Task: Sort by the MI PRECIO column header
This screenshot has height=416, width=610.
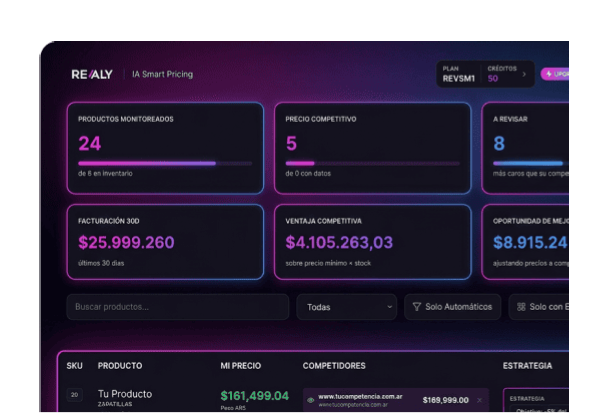Action: pos(240,366)
